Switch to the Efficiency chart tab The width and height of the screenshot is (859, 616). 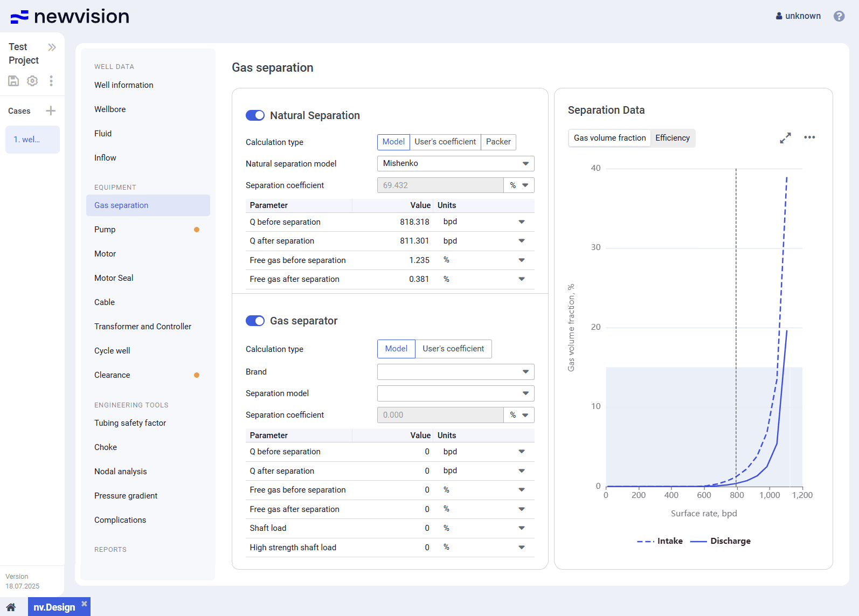click(672, 138)
